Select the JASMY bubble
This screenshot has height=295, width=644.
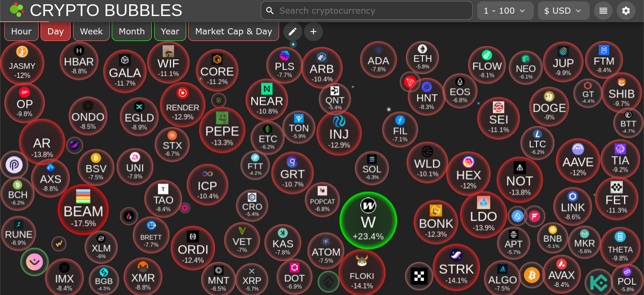click(22, 63)
